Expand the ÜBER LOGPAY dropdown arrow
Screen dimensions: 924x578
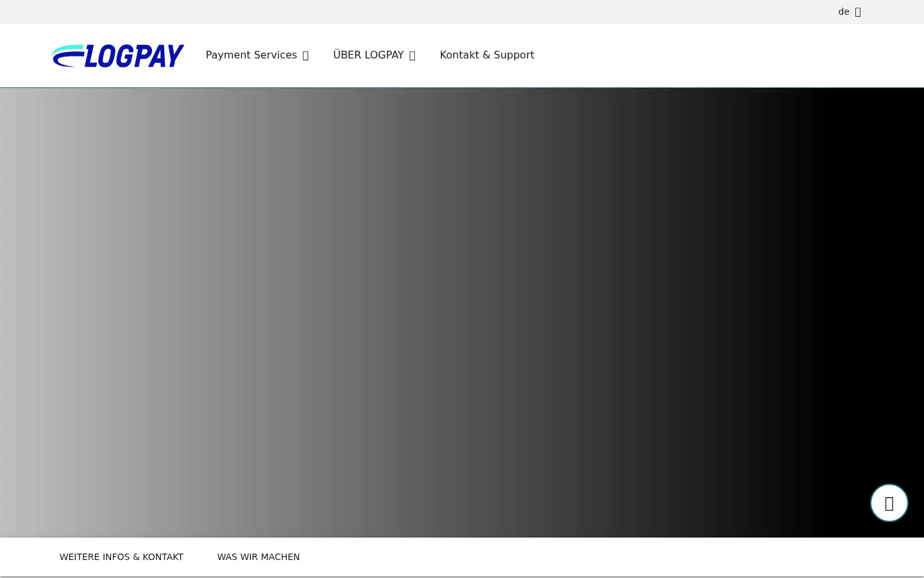412,56
